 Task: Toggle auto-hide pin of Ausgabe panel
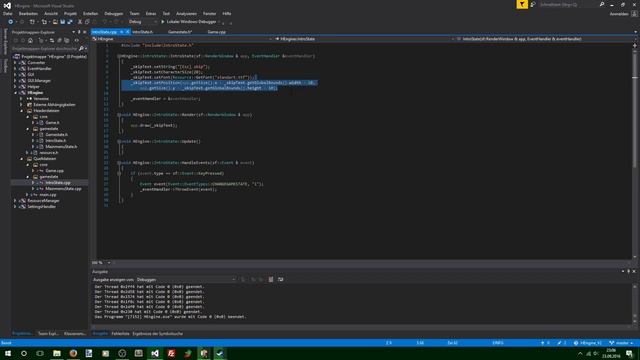(629, 271)
